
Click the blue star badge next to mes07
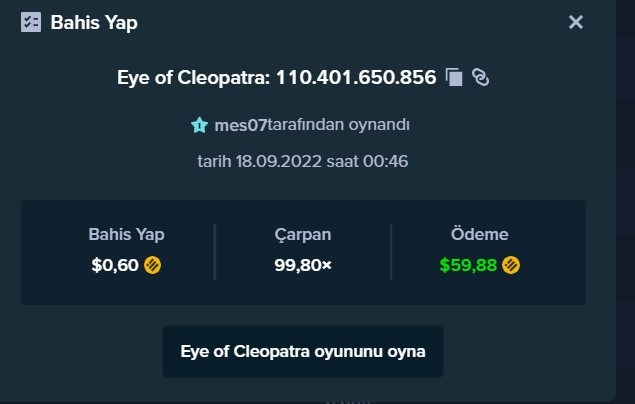[x=199, y=125]
